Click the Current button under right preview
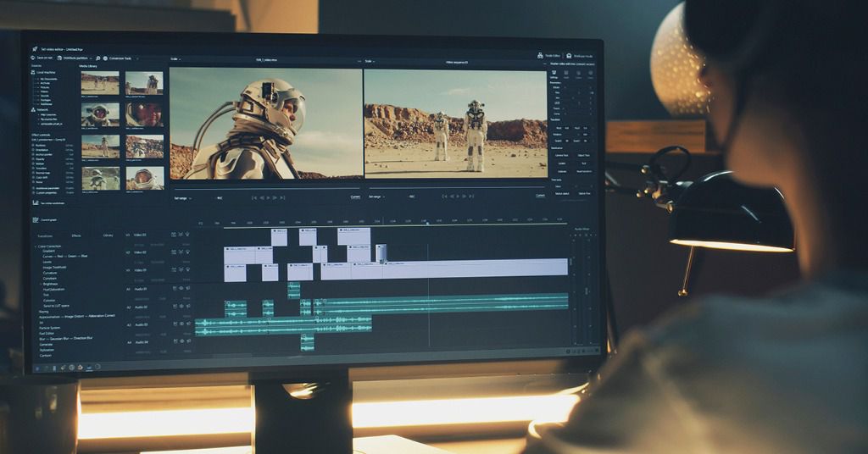868x454 pixels. tap(540, 195)
